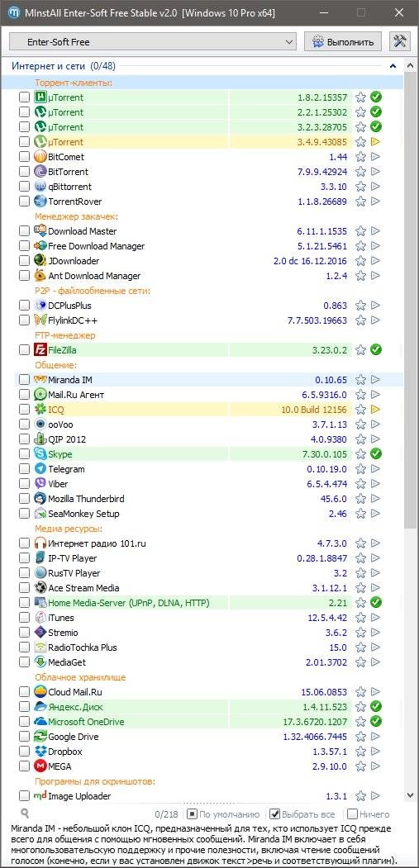Toggle the 'По умолчанию' checkbox

pos(192,813)
